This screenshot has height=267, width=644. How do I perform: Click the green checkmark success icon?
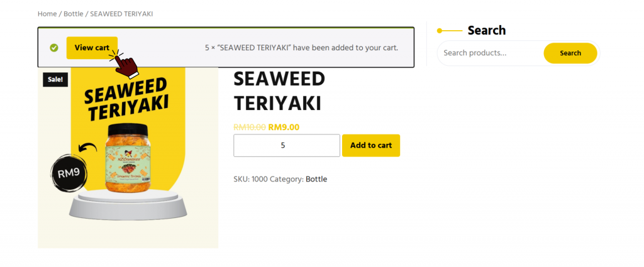(54, 48)
